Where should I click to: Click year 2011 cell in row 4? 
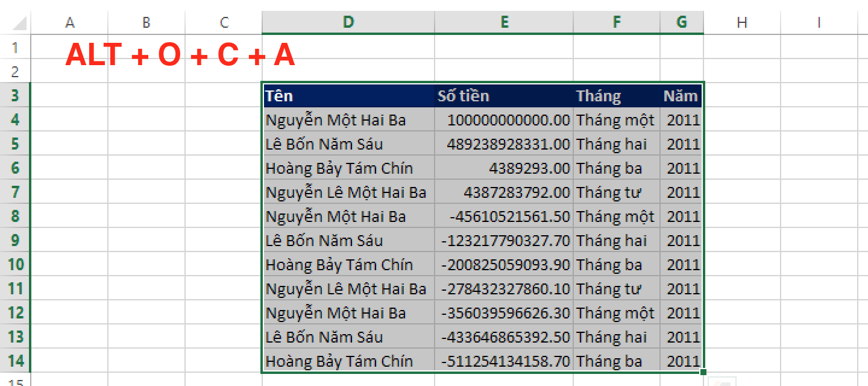(681, 119)
